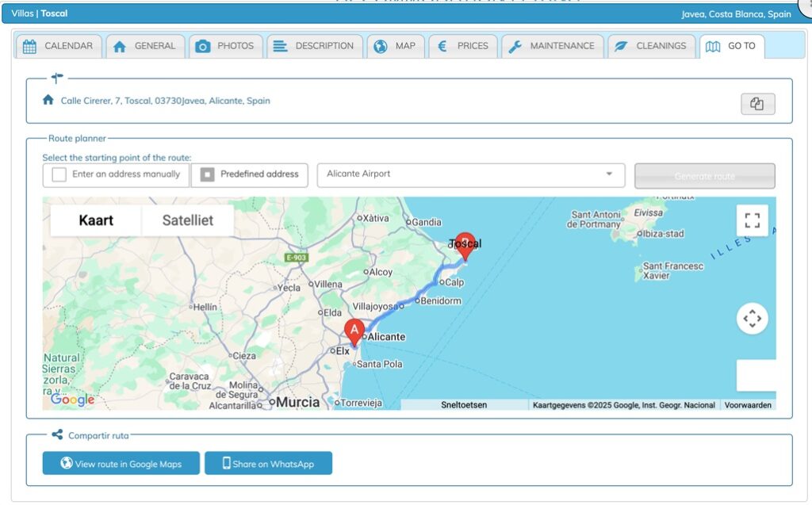812x505 pixels.
Task: Toggle fullscreen view on the map
Action: click(752, 220)
